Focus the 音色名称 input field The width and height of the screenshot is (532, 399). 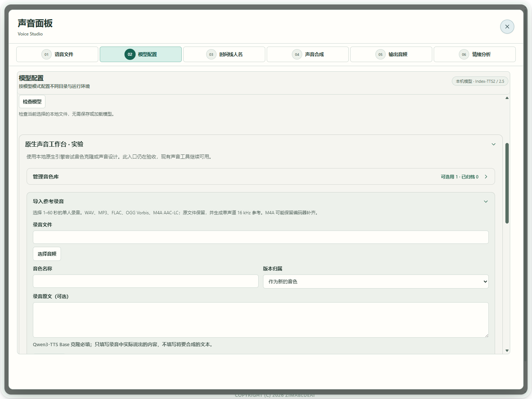pyautogui.click(x=146, y=281)
